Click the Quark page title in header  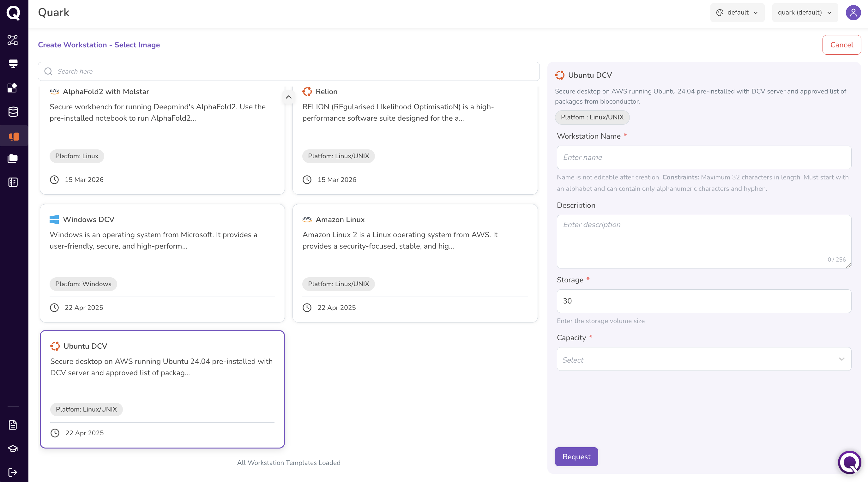pos(54,12)
